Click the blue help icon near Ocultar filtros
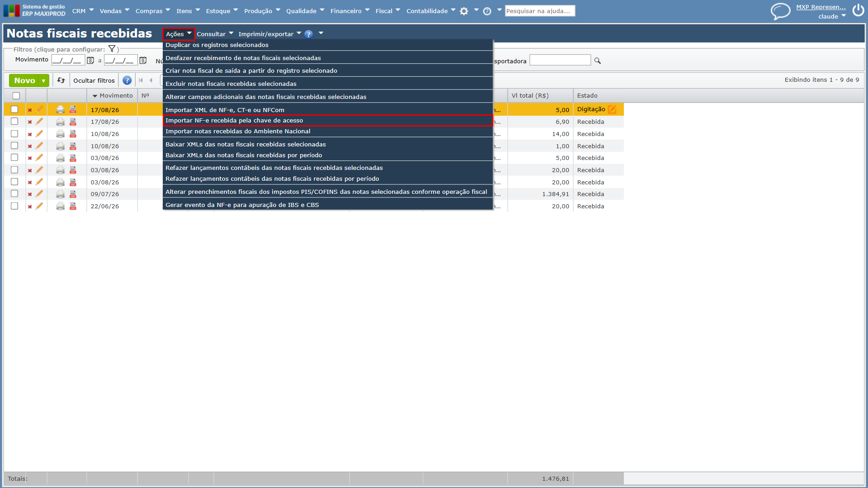868x488 pixels. pos(127,80)
